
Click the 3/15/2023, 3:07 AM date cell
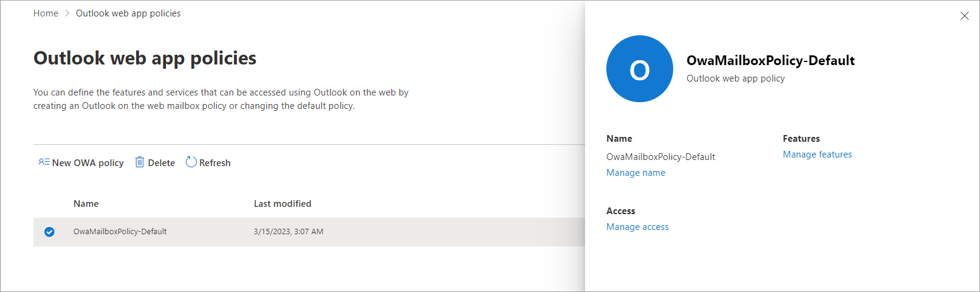[288, 232]
